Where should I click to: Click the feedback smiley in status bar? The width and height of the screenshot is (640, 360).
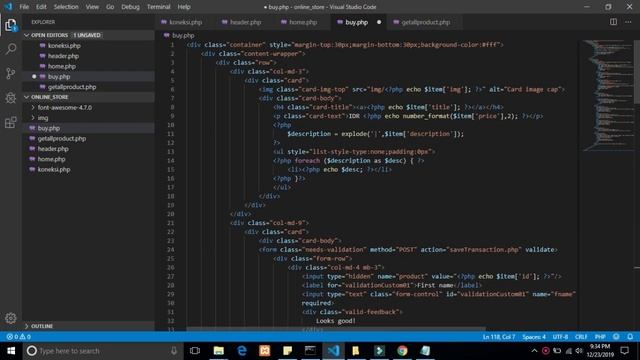[616, 337]
